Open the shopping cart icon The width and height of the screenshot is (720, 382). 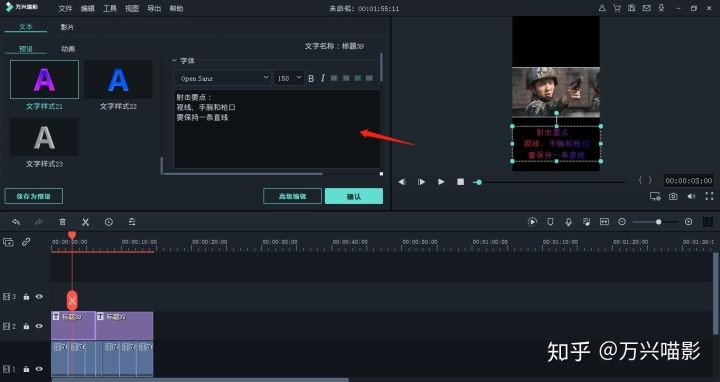tap(617, 8)
